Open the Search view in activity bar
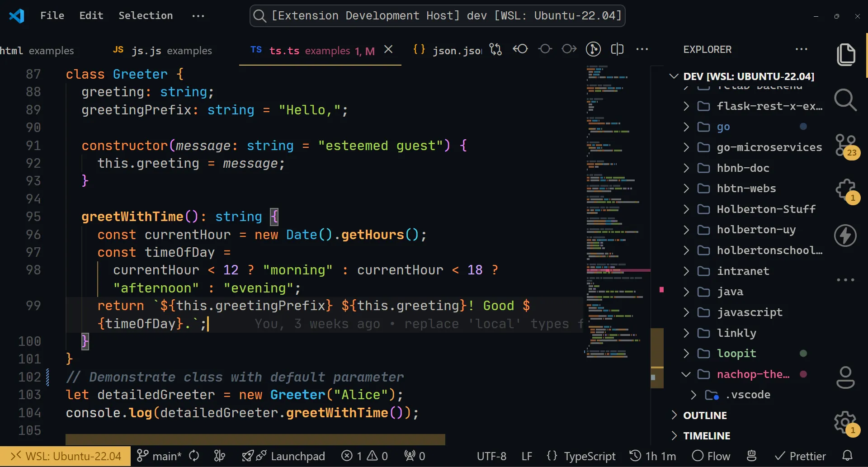Image resolution: width=868 pixels, height=467 pixels. pyautogui.click(x=845, y=100)
